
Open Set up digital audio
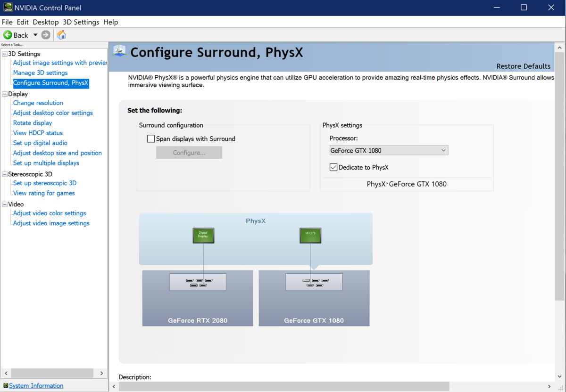point(40,143)
